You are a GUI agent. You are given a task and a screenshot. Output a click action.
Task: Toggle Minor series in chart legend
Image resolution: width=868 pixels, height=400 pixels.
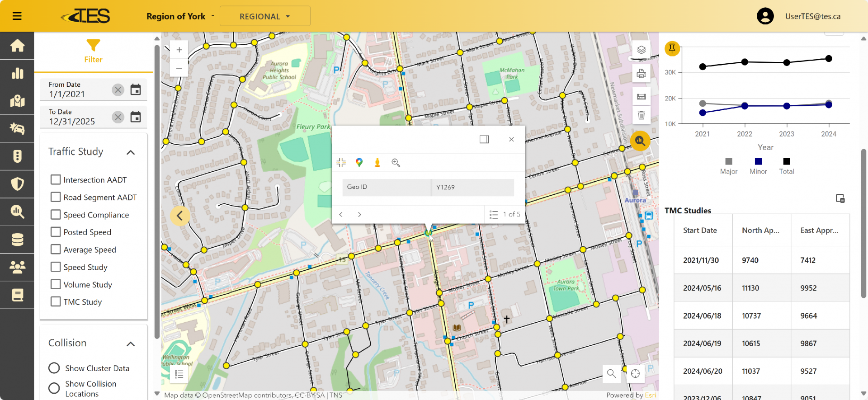pos(758,166)
